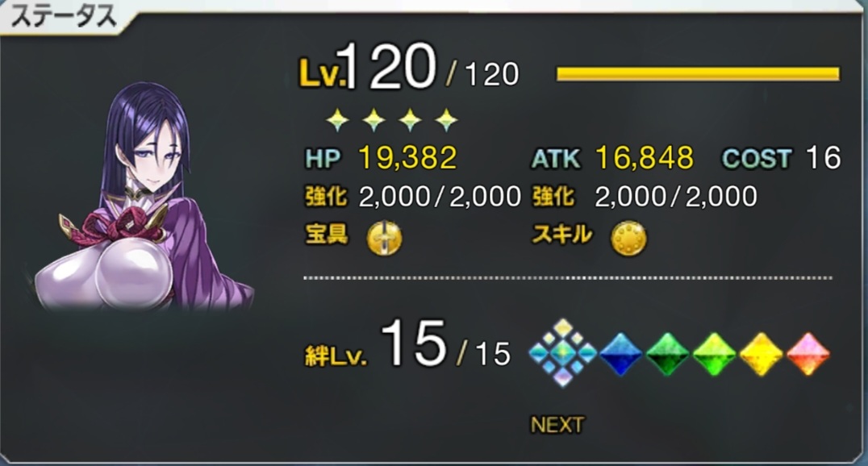The height and width of the screenshot is (466, 868).
Task: Select the red-orange bond gem
Action: [x=807, y=354]
